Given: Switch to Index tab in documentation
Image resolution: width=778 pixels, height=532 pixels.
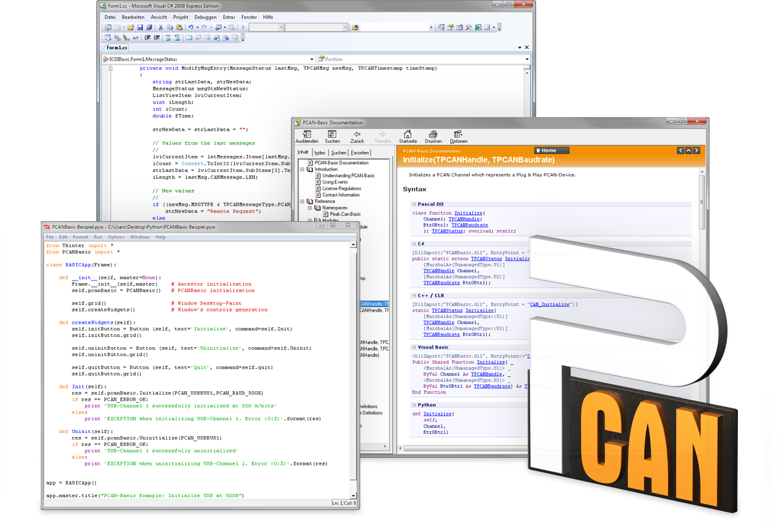Looking at the screenshot, I should pyautogui.click(x=320, y=153).
